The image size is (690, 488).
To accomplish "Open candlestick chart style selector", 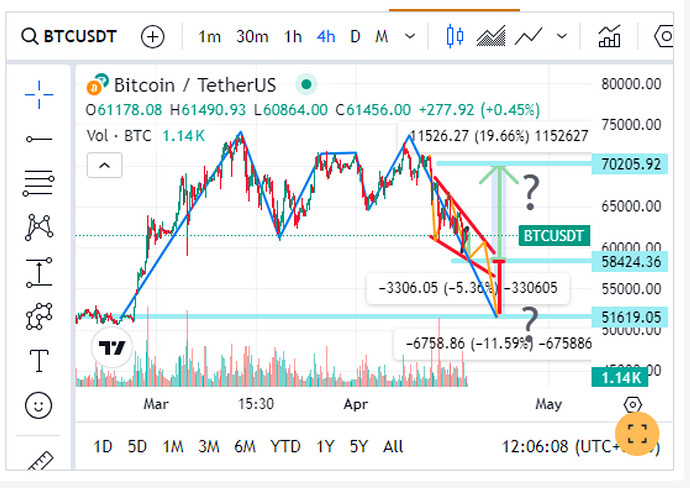I will (455, 37).
